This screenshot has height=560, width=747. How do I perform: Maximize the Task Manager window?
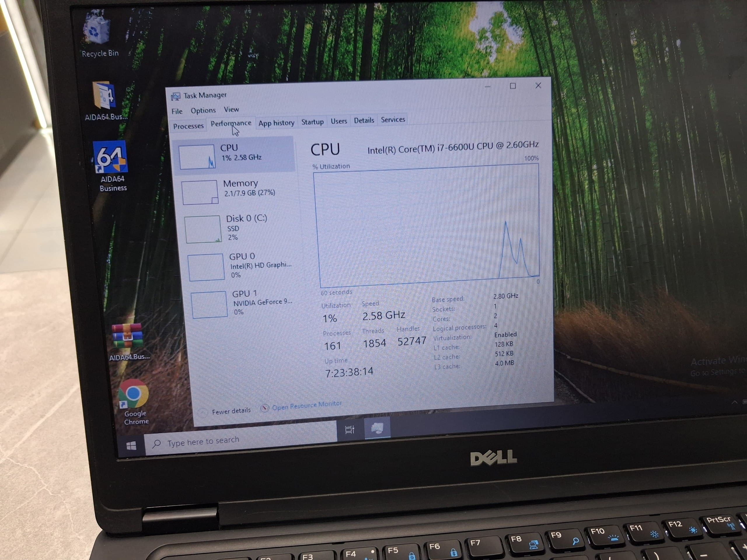point(513,86)
